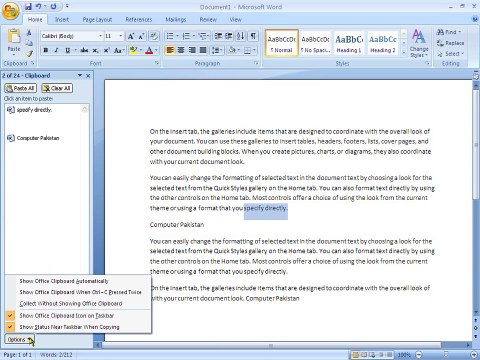Expand the Numbering dropdown
The width and height of the screenshot is (480, 360).
194,36
